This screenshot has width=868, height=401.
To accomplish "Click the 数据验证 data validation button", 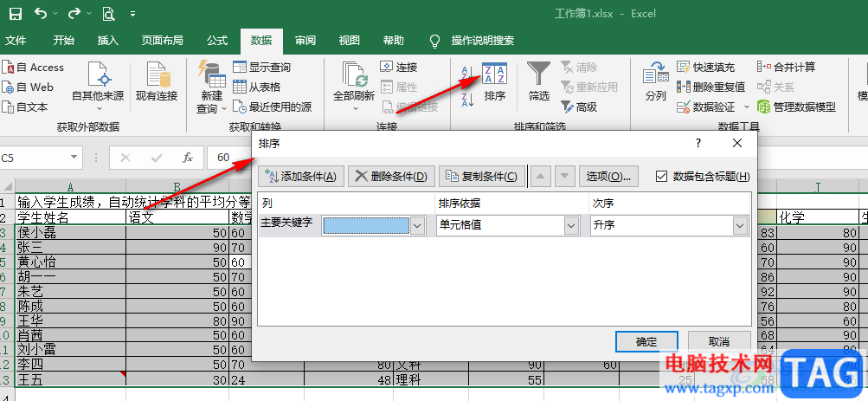I will click(706, 107).
